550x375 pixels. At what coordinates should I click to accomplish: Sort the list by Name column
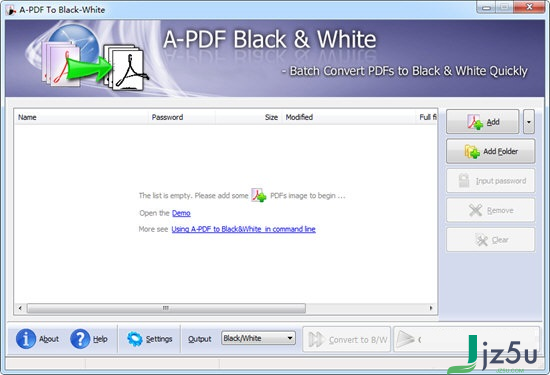coord(81,117)
